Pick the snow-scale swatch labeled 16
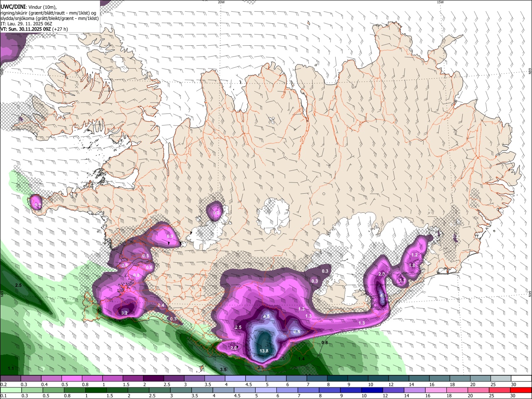The image size is (532, 399). [x=440, y=378]
